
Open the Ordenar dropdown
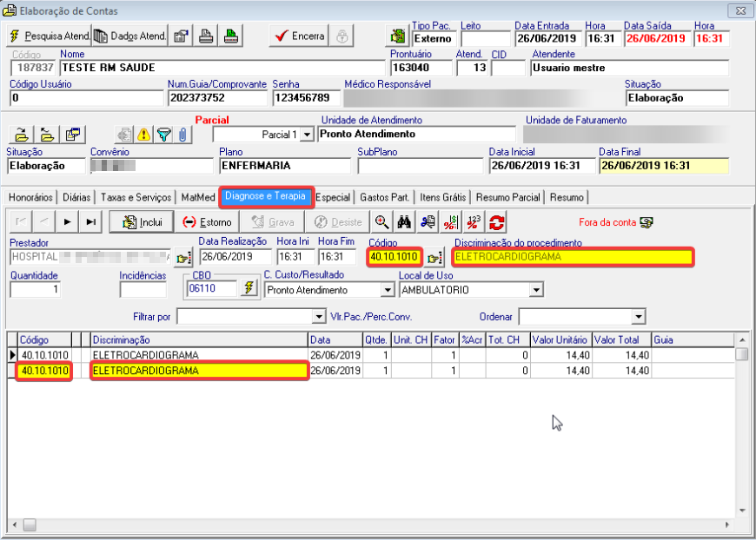coord(639,317)
